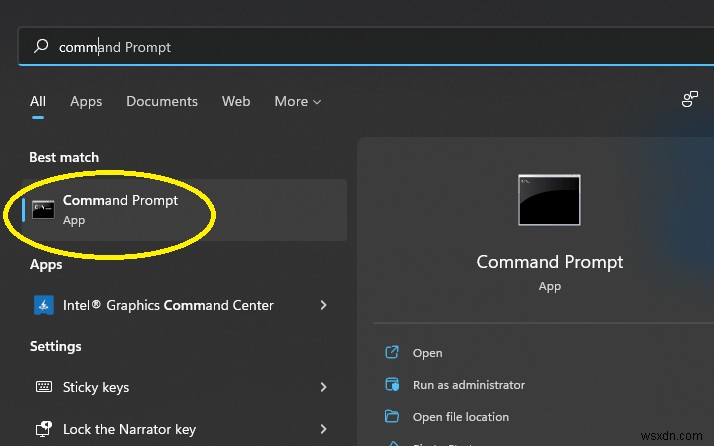714x446 pixels.
Task: Click the search box containing 'command Prompt'
Action: pos(366,46)
